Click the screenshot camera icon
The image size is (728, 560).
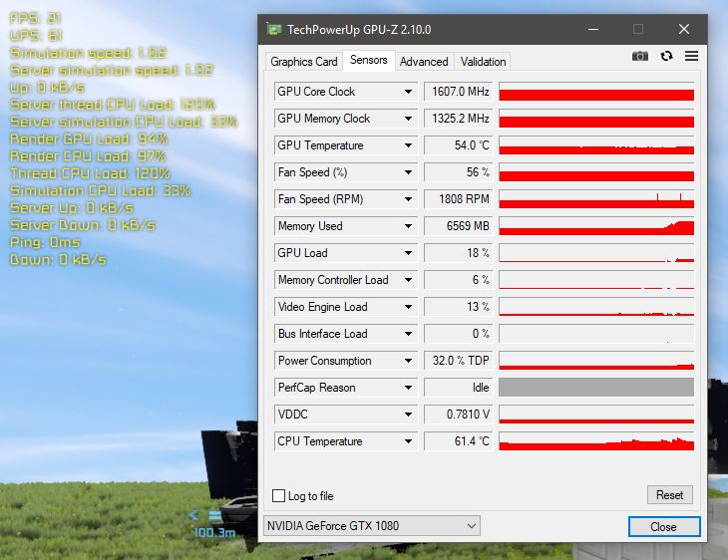click(x=640, y=57)
